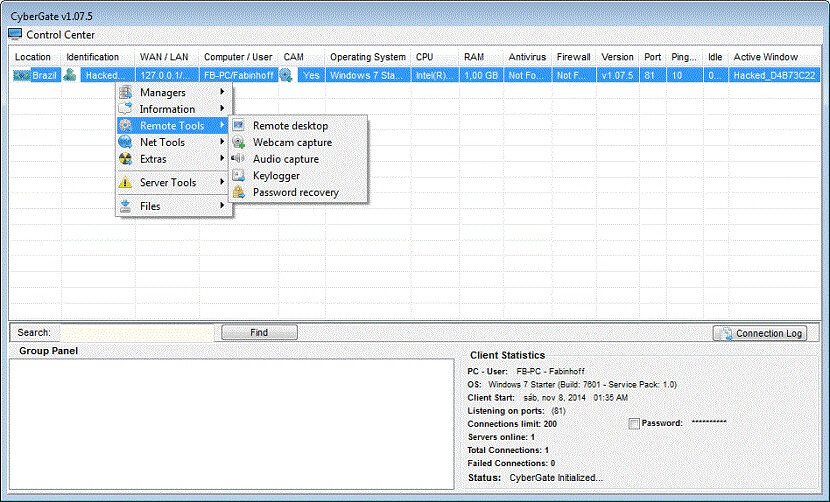Expand the Information submenu arrow

coord(222,108)
